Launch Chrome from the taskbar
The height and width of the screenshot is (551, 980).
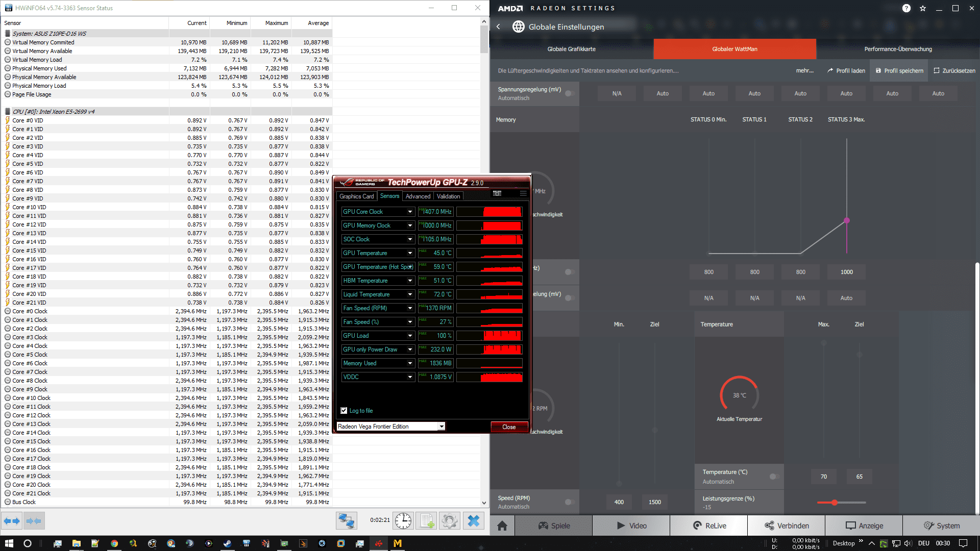[x=114, y=543]
